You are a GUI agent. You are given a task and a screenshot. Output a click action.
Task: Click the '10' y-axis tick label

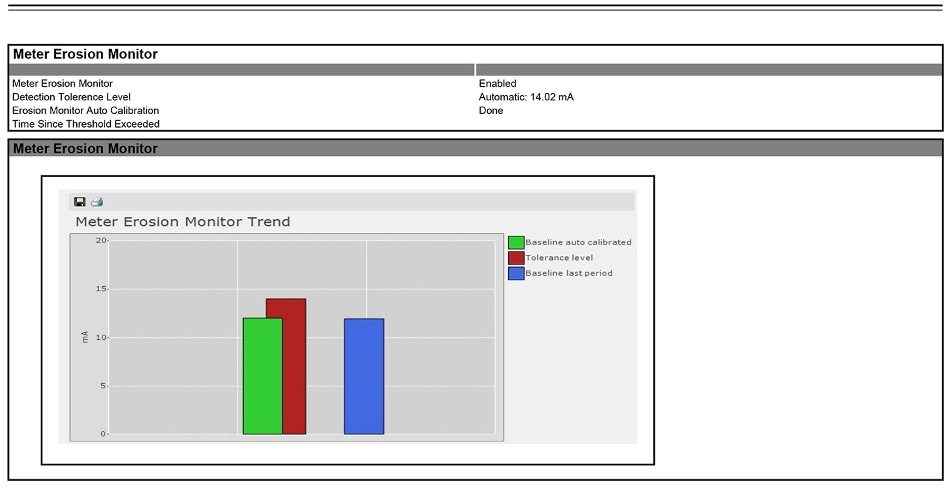click(x=101, y=337)
